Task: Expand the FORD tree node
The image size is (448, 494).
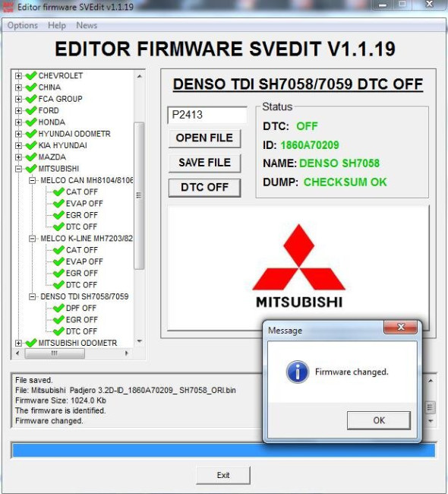Action: (18, 111)
